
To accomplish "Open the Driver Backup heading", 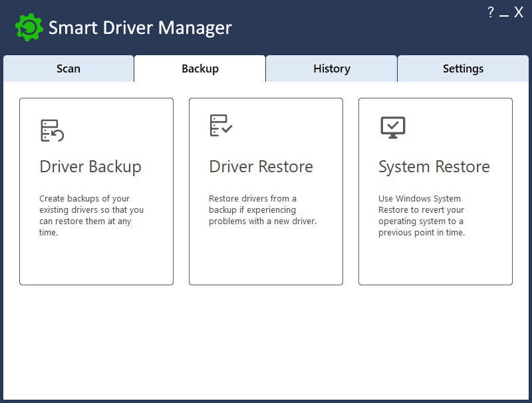I will [90, 167].
